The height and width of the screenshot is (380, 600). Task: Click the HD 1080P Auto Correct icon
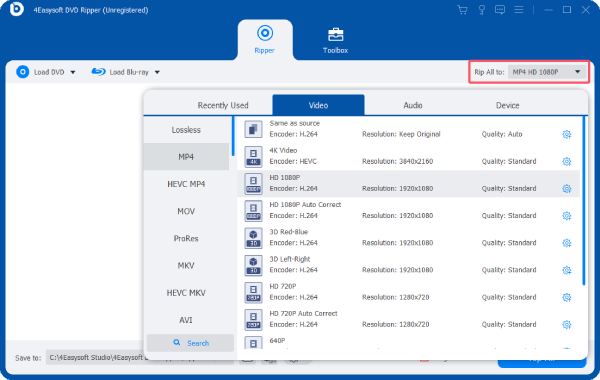click(253, 211)
